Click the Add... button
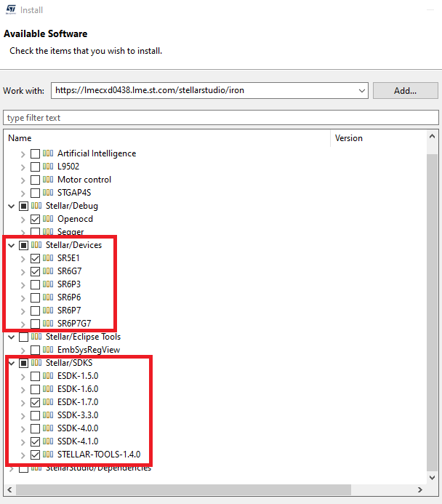The width and height of the screenshot is (442, 504). point(406,91)
